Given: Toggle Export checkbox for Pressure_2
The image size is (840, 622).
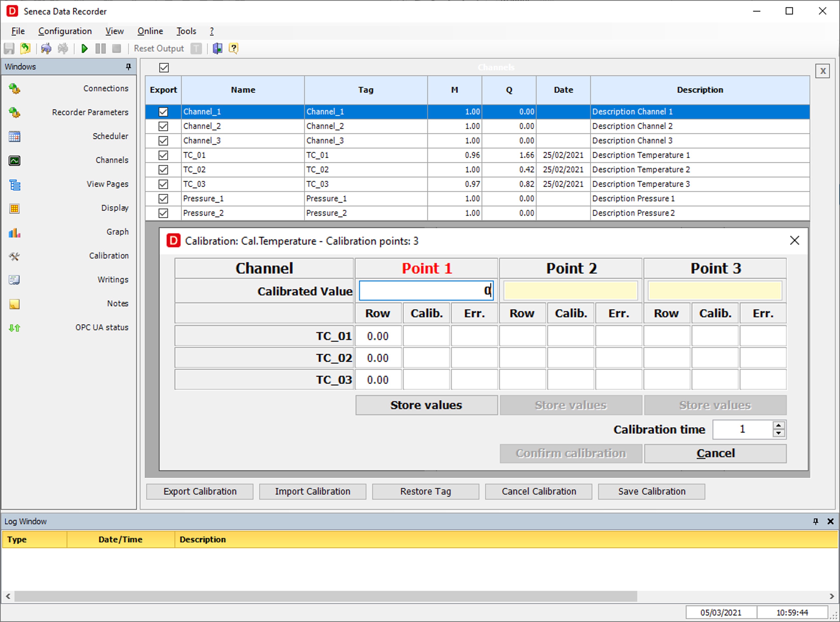Looking at the screenshot, I should (163, 213).
